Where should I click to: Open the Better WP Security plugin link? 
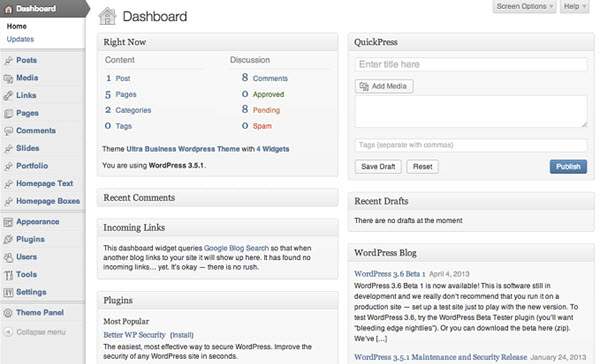[x=134, y=335]
